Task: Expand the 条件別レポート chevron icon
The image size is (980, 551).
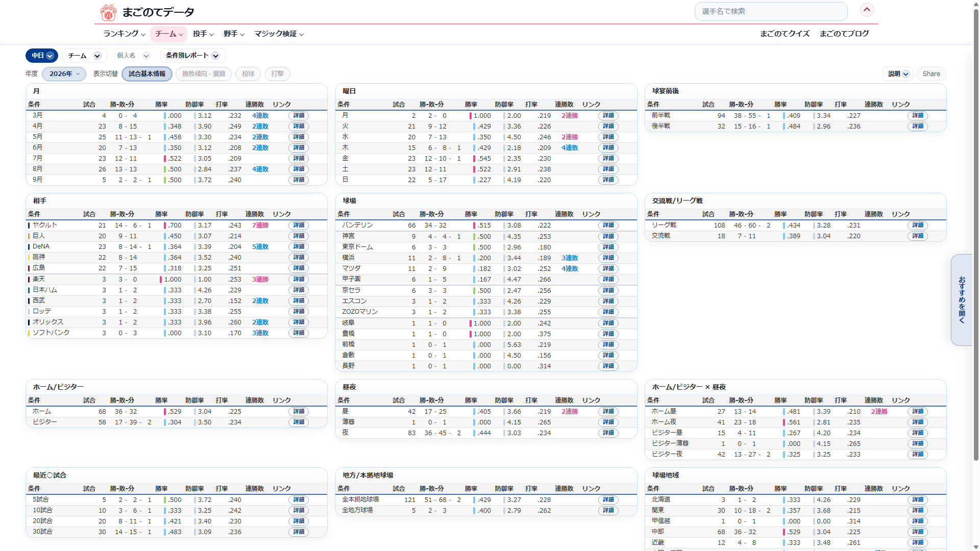Action: click(215, 56)
